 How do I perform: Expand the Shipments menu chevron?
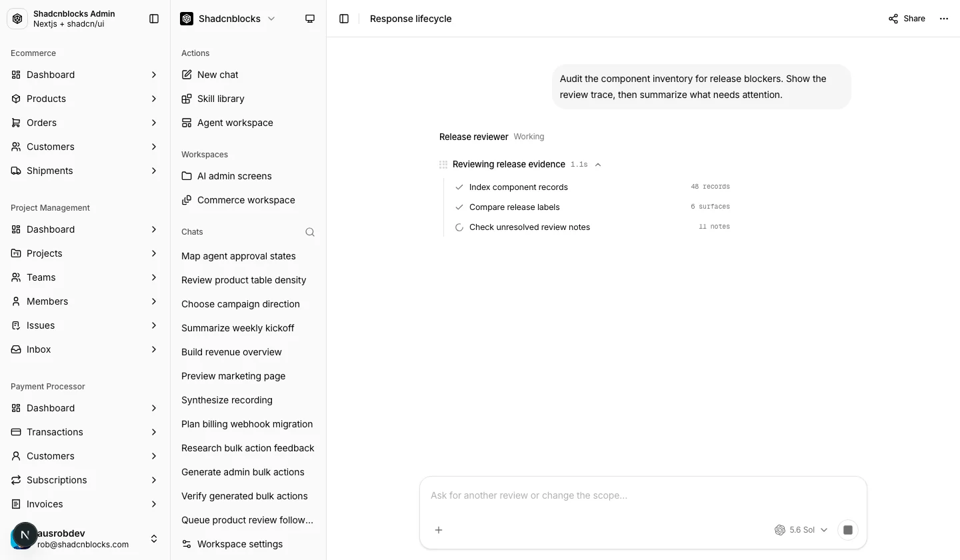[154, 171]
